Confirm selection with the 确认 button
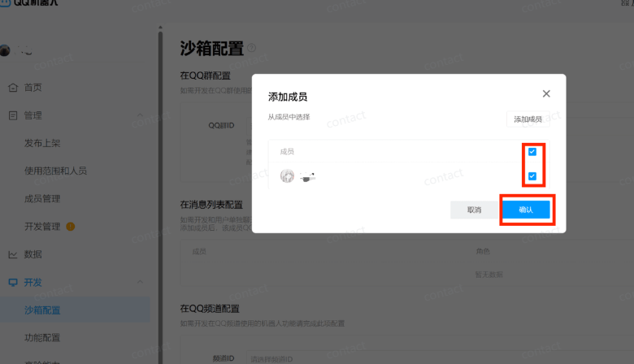 pos(526,210)
